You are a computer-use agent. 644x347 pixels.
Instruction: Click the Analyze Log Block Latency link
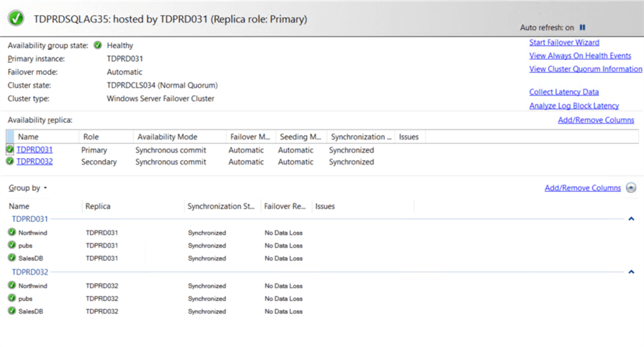pyautogui.click(x=574, y=106)
